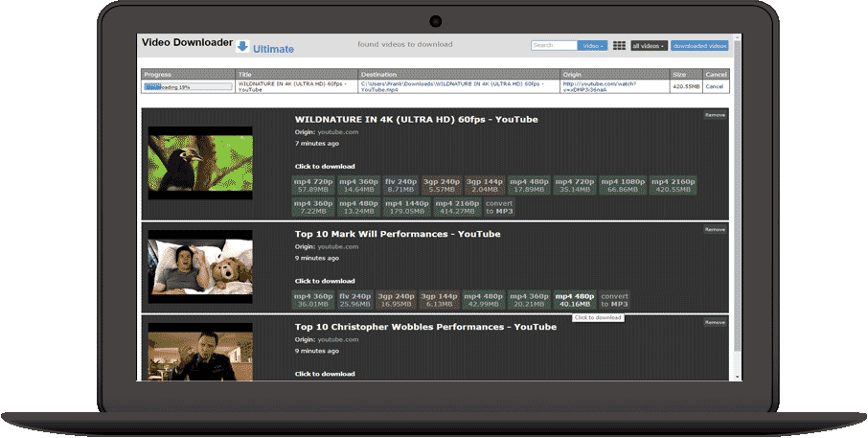Switch to grid view icon
The image size is (868, 438).
coord(619,46)
